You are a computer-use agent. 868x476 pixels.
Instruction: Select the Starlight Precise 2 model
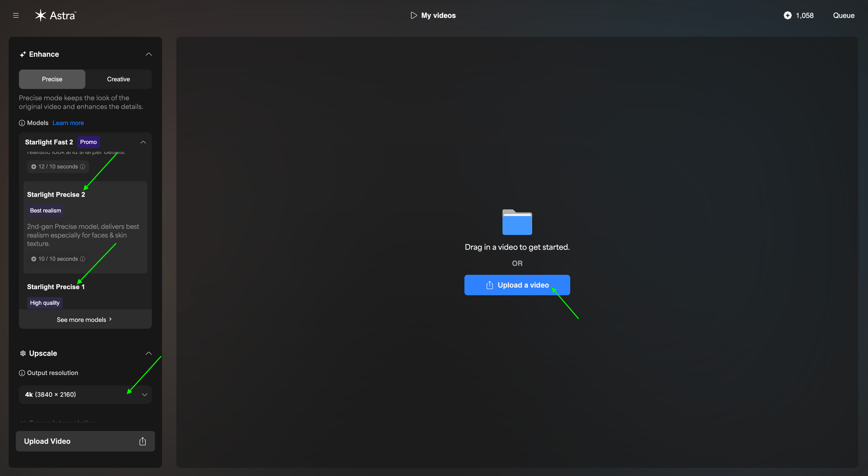[x=56, y=195]
